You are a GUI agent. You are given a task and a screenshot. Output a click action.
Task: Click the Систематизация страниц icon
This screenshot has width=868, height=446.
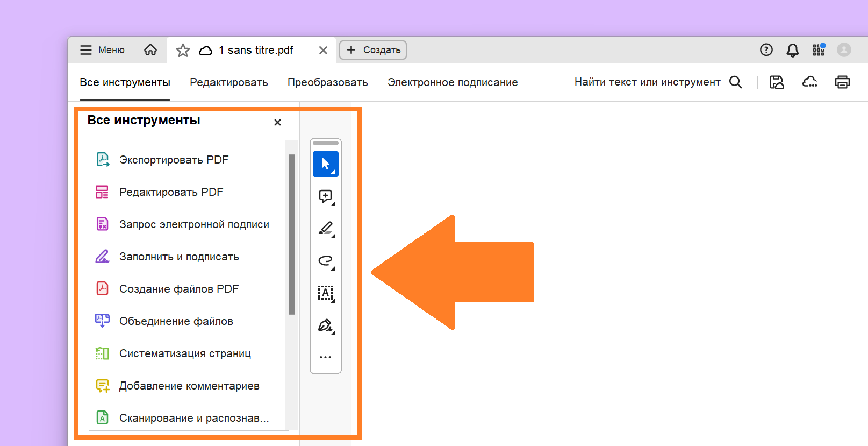[102, 353]
